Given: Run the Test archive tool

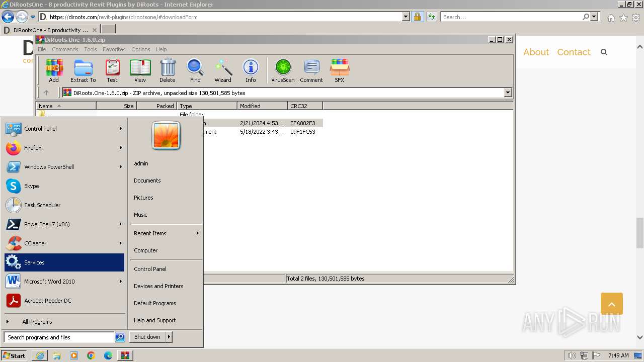Looking at the screenshot, I should coord(112,70).
